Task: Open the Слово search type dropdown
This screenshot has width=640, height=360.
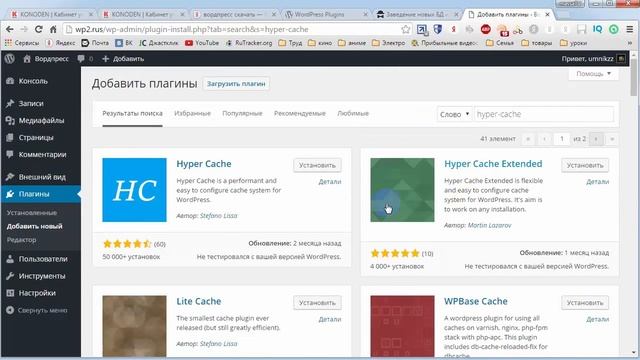Action: (x=454, y=114)
